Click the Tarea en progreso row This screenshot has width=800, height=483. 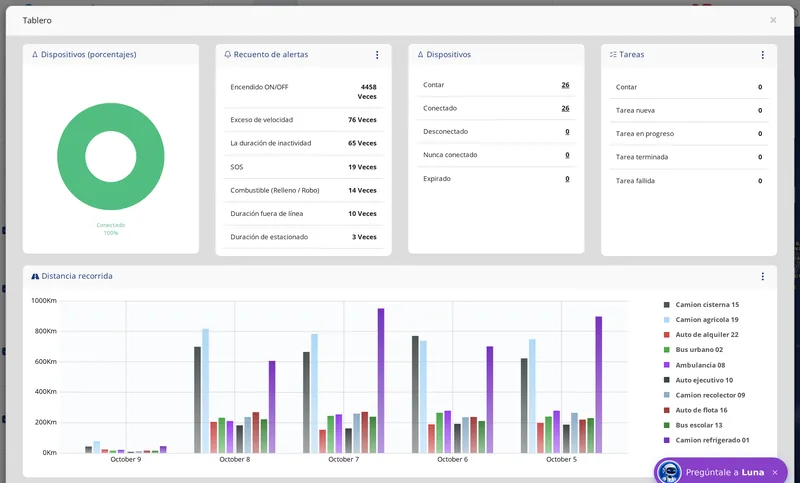(689, 134)
